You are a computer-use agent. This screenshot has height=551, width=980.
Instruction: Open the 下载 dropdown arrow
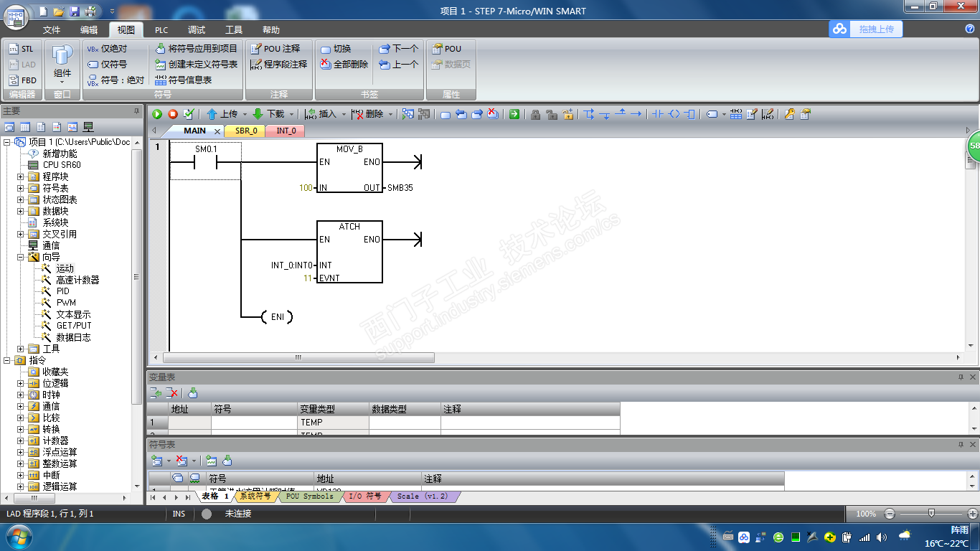pos(291,114)
